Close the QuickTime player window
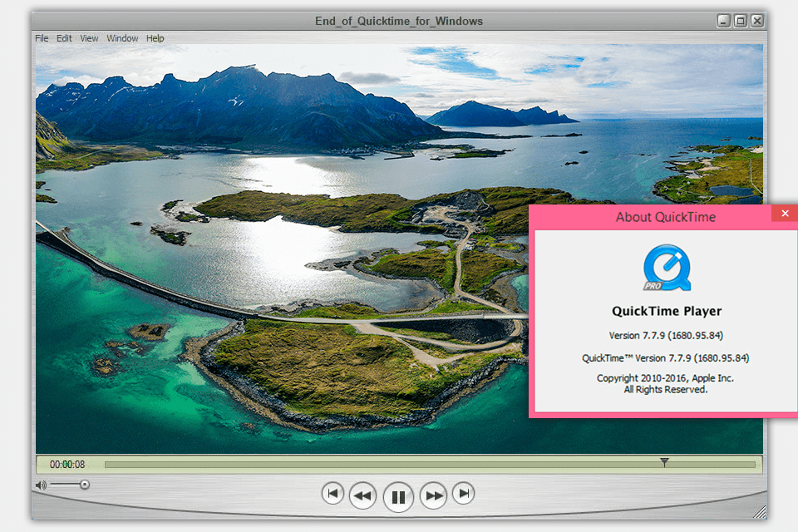Viewport: 798px width, 532px height. pos(757,21)
